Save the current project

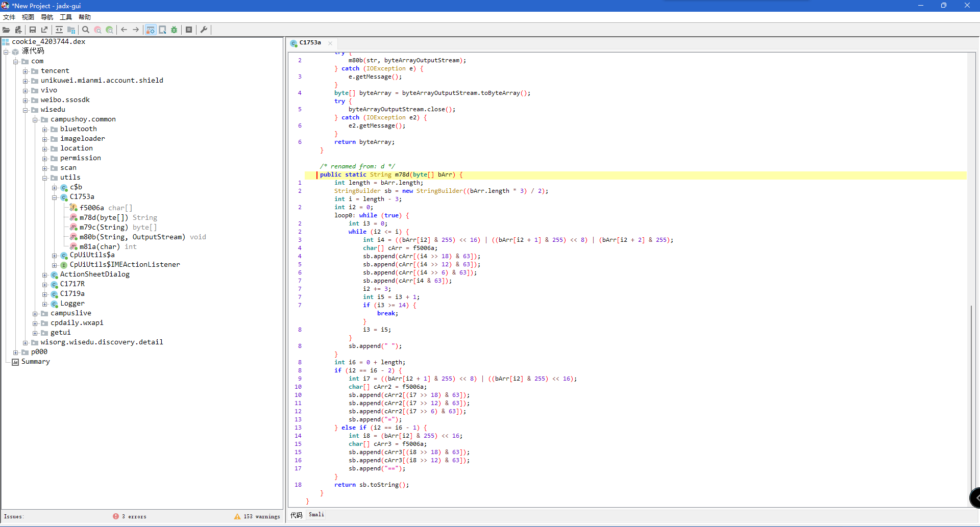tap(32, 30)
